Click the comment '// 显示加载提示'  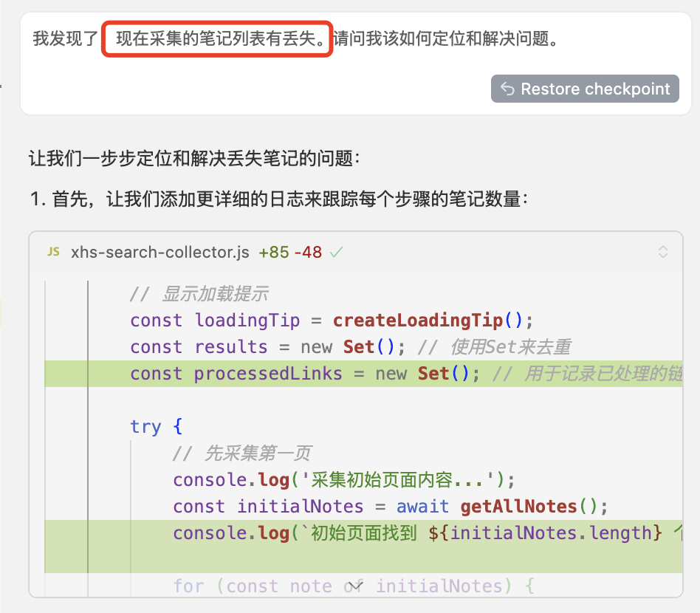coord(199,294)
